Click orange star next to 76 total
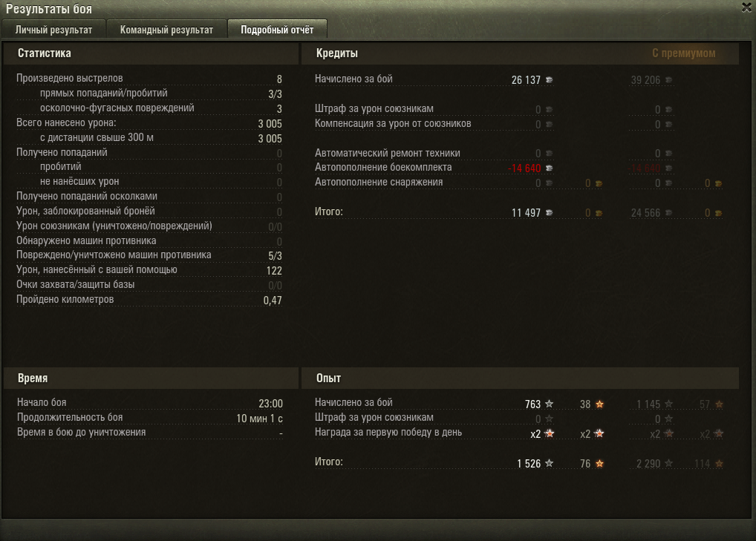756x541 pixels. [599, 463]
